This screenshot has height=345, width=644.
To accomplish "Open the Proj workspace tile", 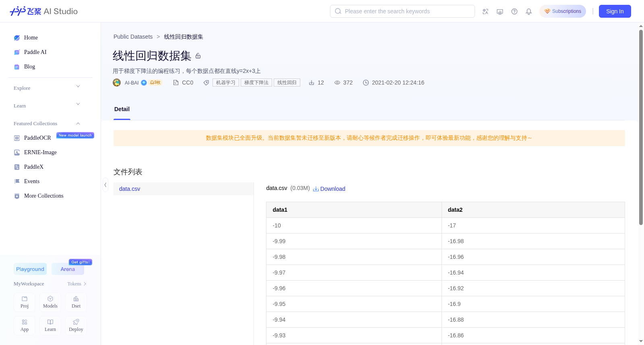I will coord(25,302).
